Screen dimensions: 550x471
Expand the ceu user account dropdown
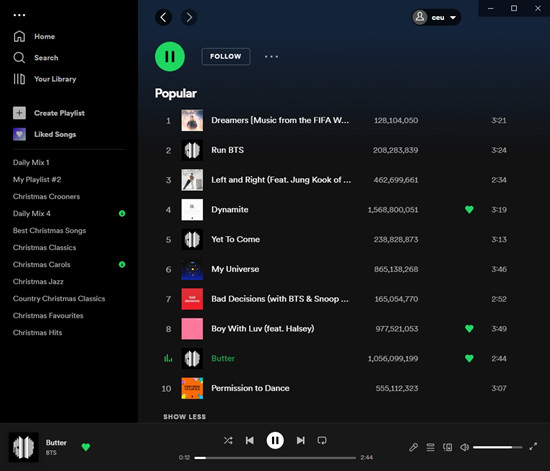tap(436, 17)
